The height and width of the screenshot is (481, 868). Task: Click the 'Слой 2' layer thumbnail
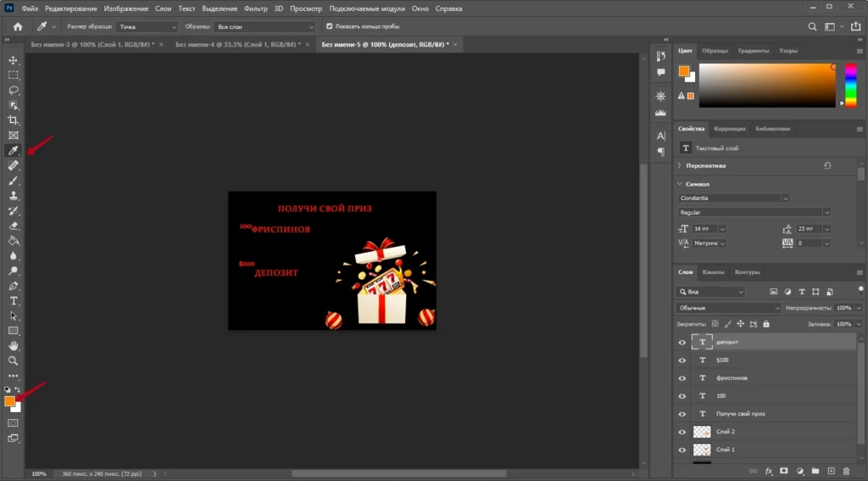click(702, 432)
